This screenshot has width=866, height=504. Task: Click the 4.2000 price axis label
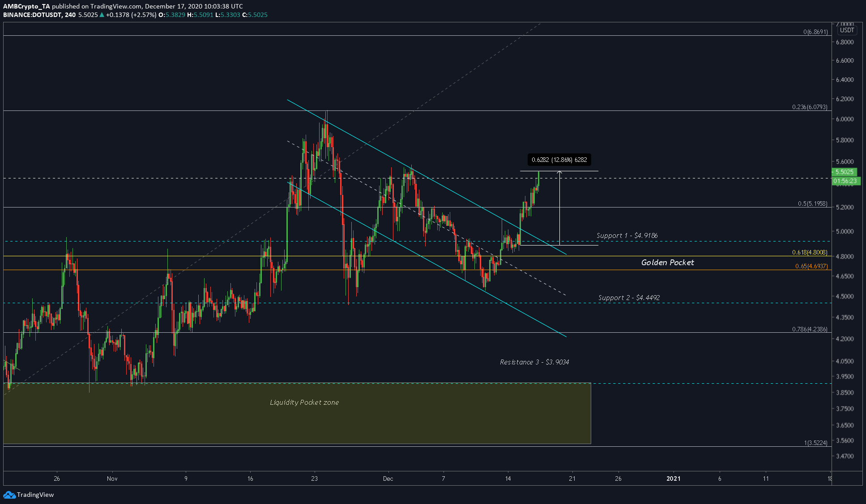845,339
